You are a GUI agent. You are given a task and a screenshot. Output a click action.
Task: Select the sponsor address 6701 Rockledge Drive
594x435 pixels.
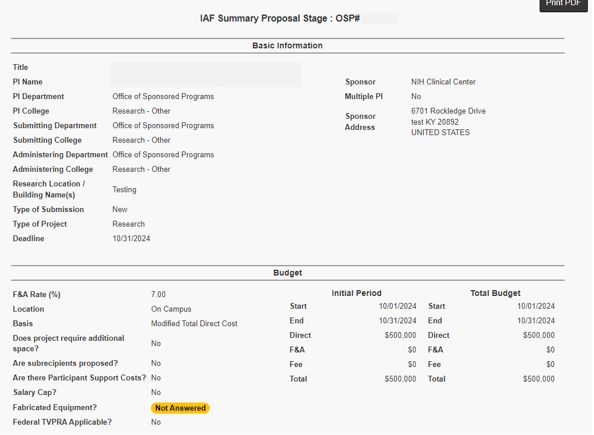point(449,111)
